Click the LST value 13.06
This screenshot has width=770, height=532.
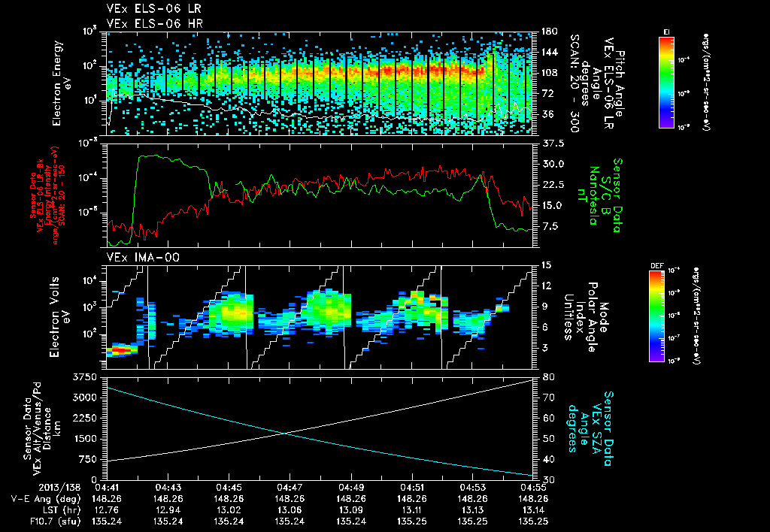click(290, 510)
